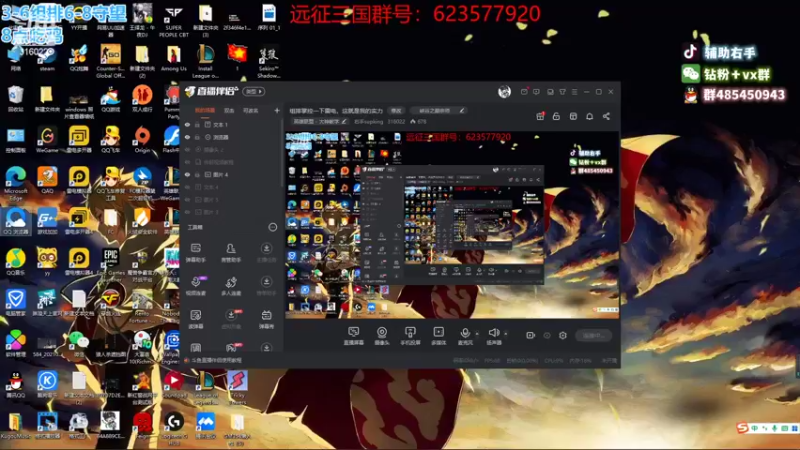Open the gift box icon with red badge

tap(540, 116)
